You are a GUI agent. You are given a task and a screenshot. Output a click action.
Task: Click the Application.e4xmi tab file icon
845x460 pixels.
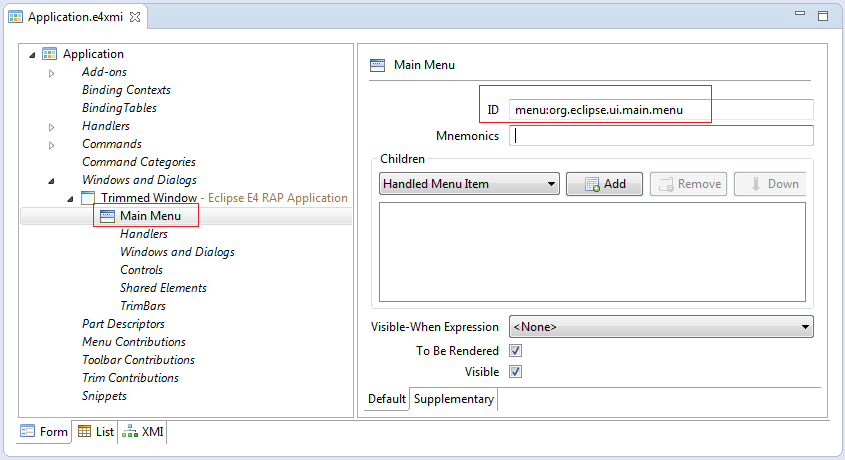tap(15, 17)
